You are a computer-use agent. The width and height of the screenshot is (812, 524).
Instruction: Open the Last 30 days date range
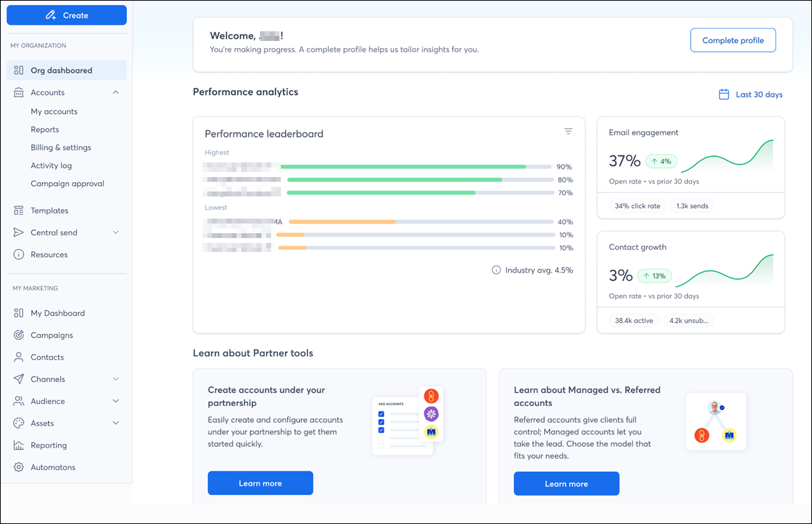(751, 94)
